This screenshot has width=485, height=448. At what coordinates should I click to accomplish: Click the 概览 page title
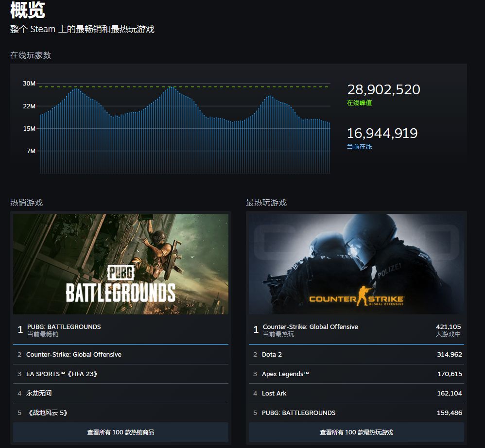28,11
